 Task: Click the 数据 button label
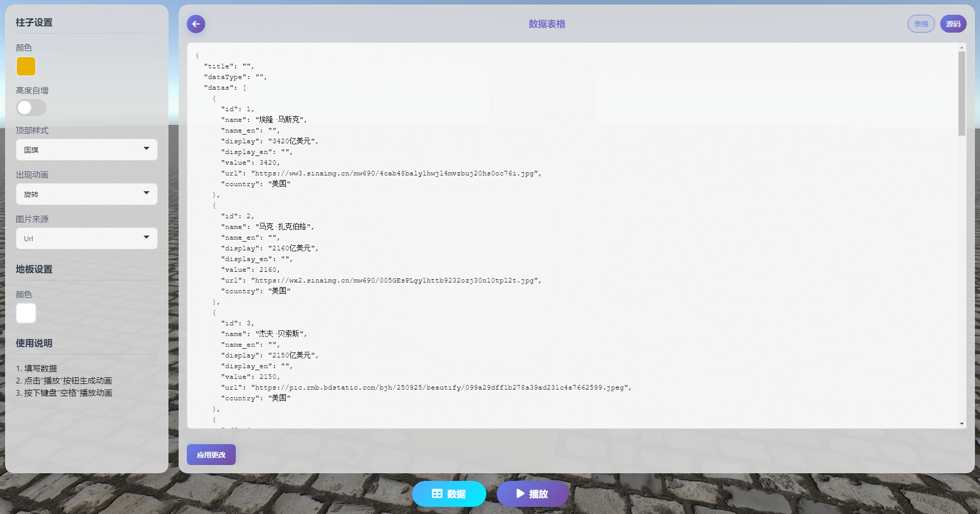point(456,494)
